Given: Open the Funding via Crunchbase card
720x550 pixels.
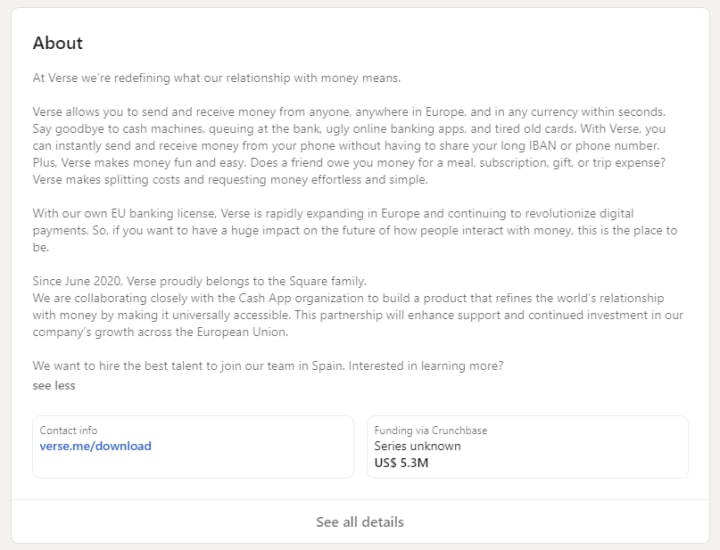Looking at the screenshot, I should click(x=527, y=447).
